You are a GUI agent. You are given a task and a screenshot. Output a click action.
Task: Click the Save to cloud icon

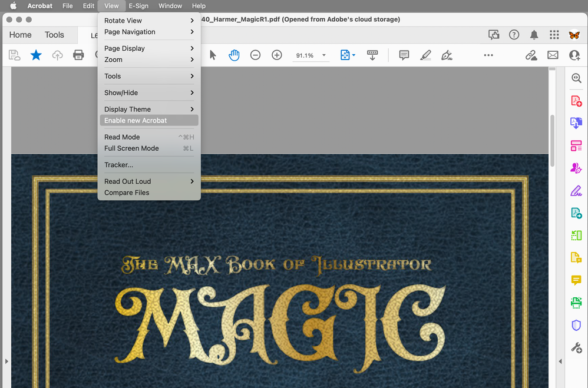(x=14, y=55)
